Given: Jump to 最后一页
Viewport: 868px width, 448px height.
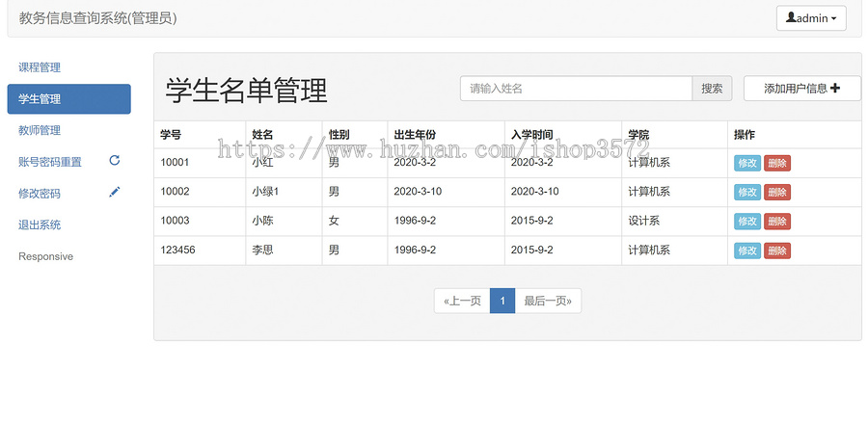Looking at the screenshot, I should 548,301.
